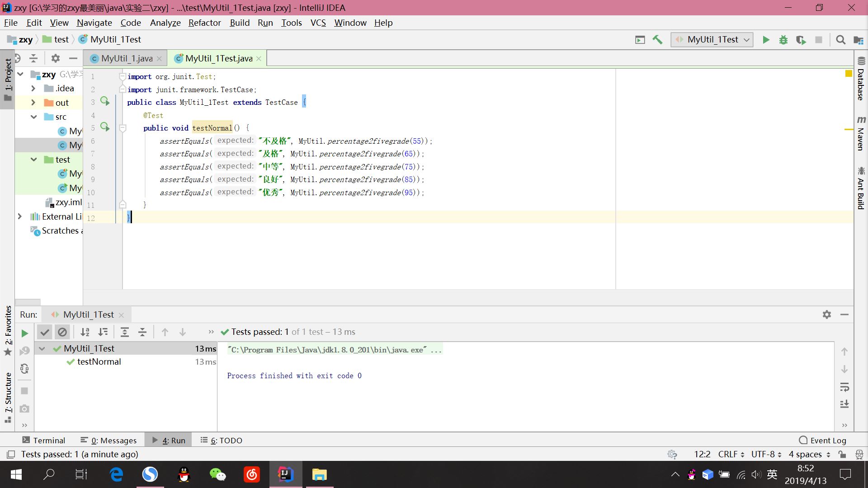Expand all test results
The height and width of the screenshot is (488, 868).
tap(125, 332)
